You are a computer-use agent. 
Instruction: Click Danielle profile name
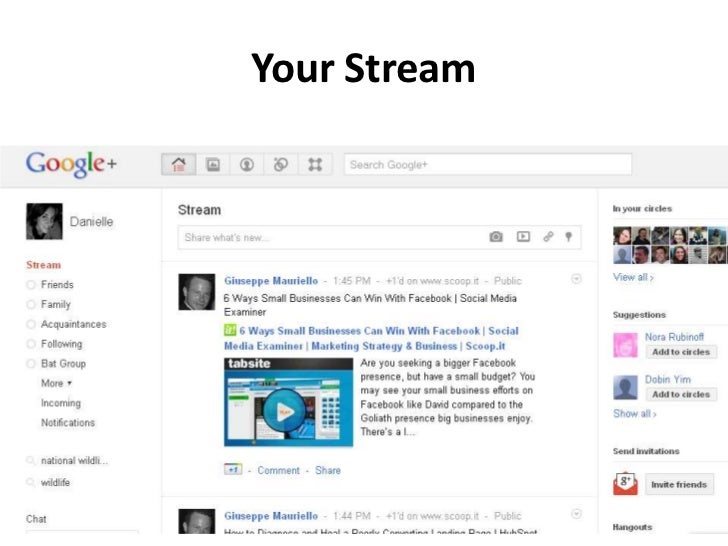point(91,221)
